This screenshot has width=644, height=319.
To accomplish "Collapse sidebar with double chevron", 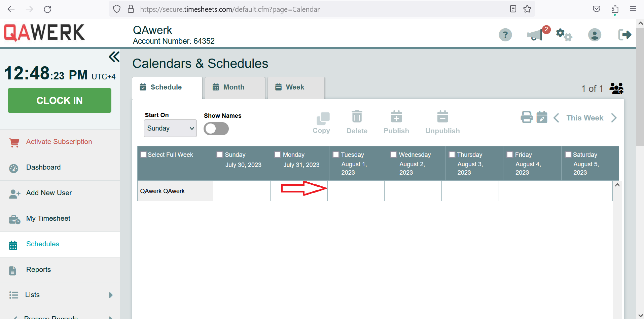I will [114, 57].
